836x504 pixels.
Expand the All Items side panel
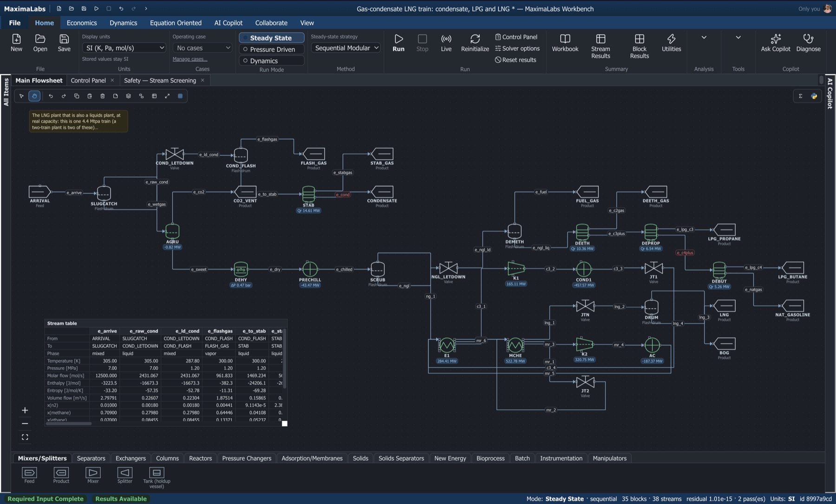coord(6,92)
